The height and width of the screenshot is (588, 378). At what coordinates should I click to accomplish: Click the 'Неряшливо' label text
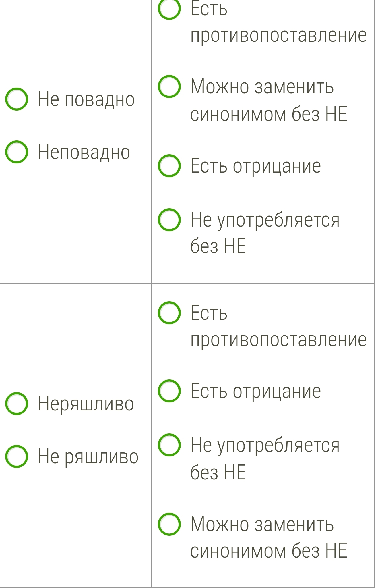coord(86,404)
